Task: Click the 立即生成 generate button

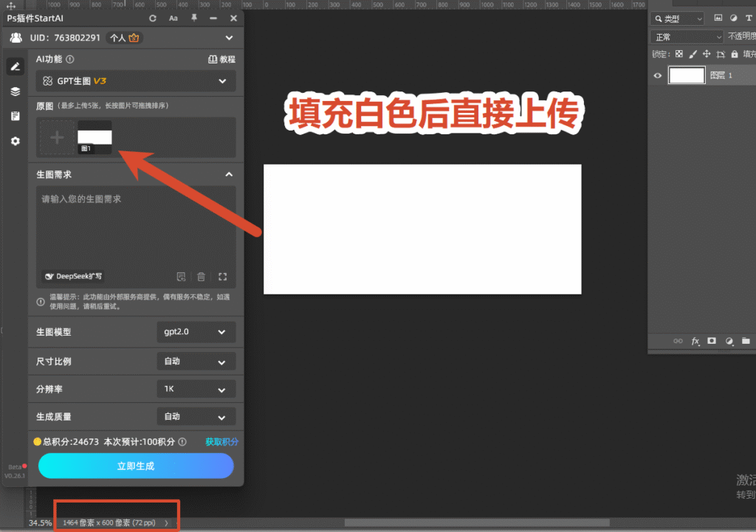Action: (x=136, y=466)
